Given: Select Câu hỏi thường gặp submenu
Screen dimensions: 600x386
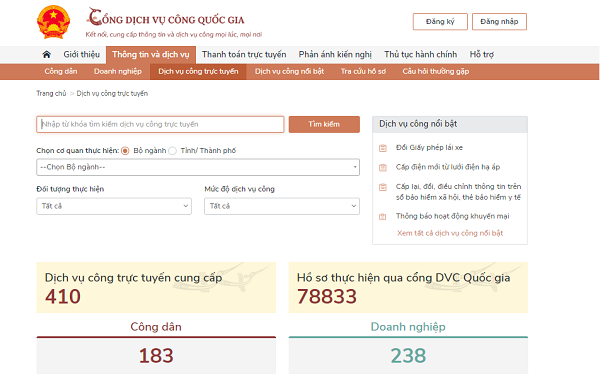Looking at the screenshot, I should click(435, 72).
